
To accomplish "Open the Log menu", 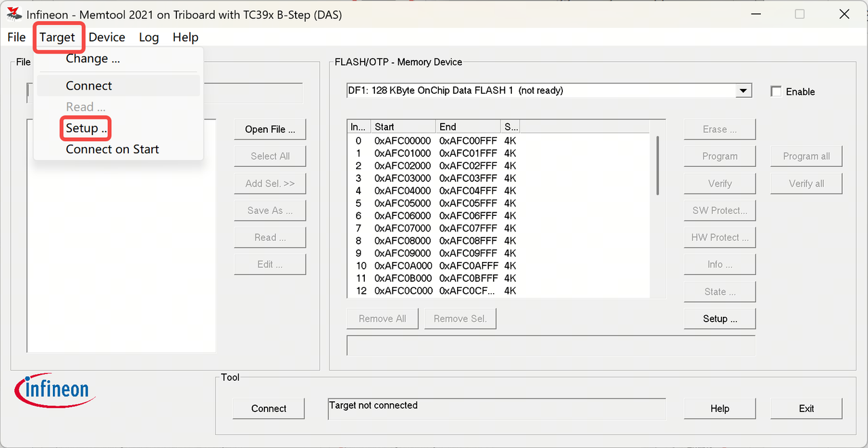I will click(x=149, y=37).
